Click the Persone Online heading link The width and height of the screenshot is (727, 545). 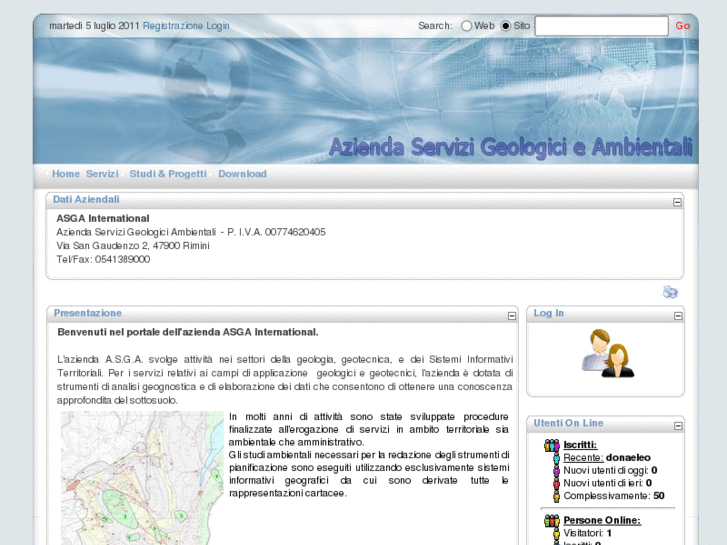pos(602,520)
